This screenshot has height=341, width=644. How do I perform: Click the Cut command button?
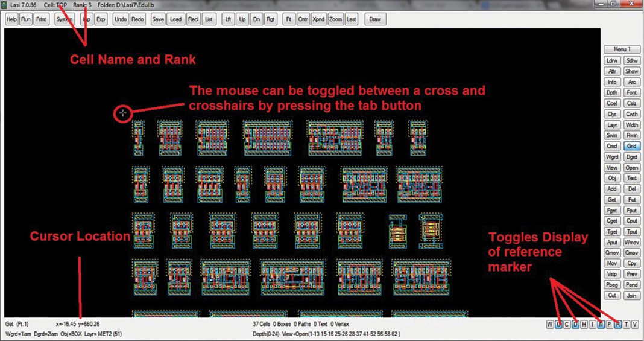612,295
